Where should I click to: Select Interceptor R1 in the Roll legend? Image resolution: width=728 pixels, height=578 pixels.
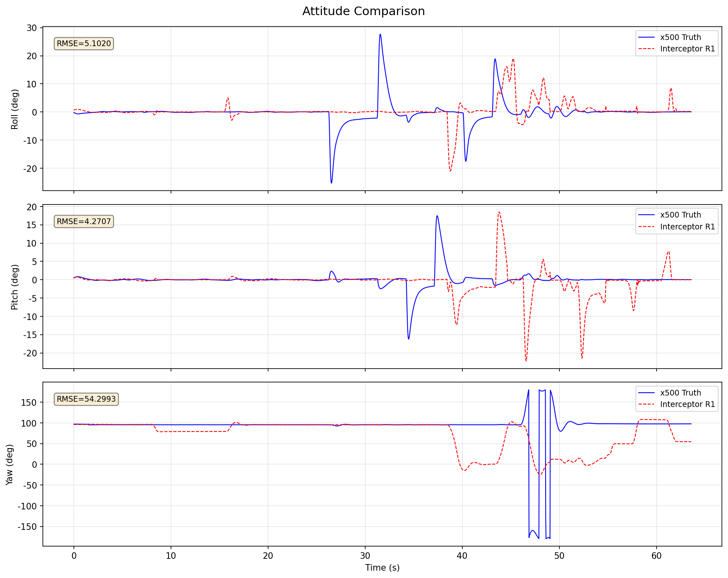[x=688, y=49]
